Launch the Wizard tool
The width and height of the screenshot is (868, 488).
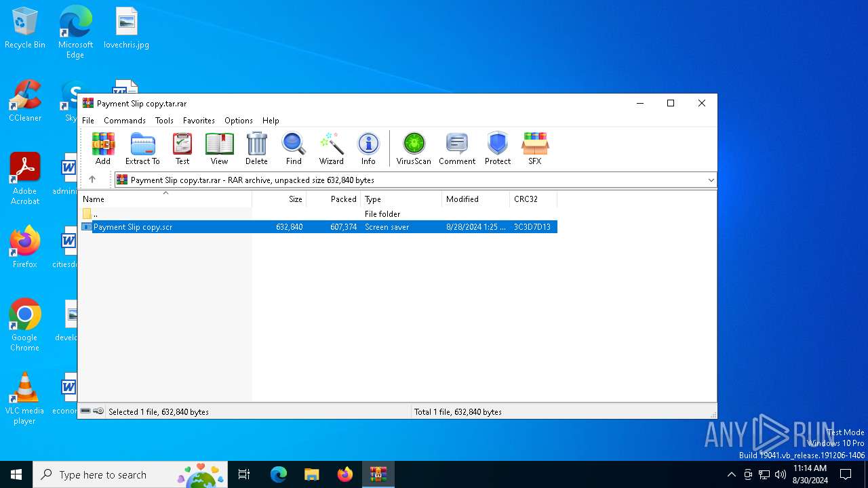(332, 148)
